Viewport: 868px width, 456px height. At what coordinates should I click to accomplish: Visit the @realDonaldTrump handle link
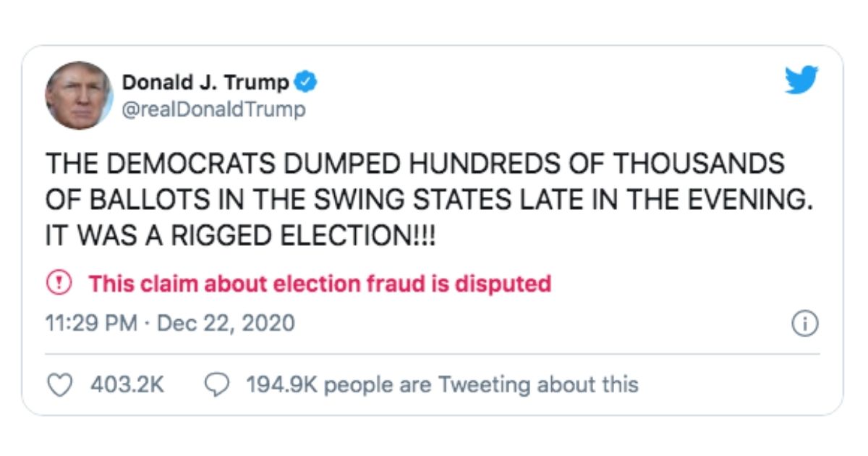[x=213, y=109]
